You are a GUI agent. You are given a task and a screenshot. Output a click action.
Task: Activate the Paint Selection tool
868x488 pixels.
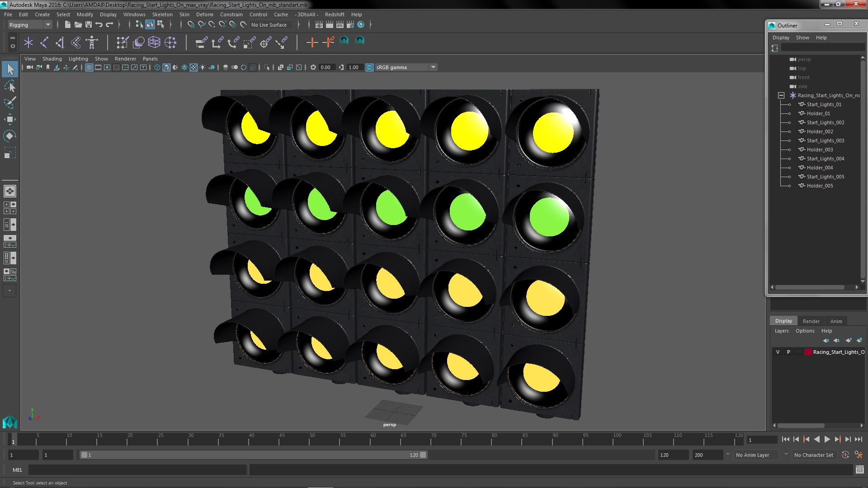pos(9,103)
